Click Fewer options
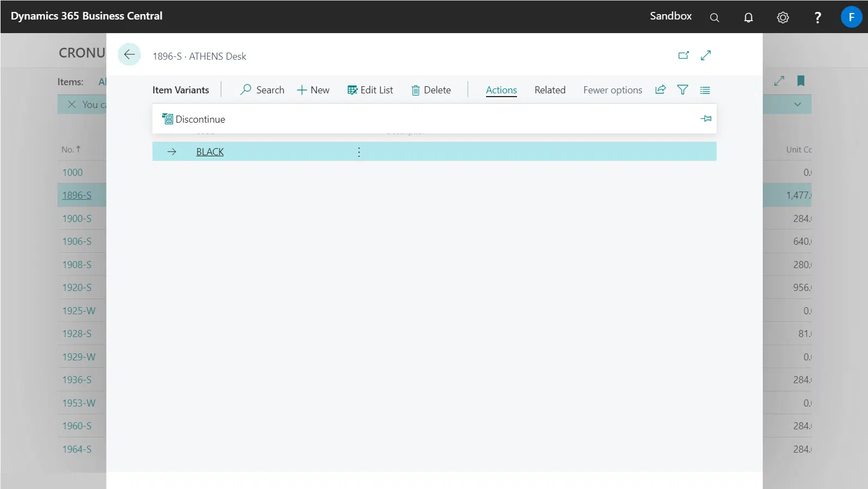This screenshot has width=868, height=489. [x=612, y=90]
